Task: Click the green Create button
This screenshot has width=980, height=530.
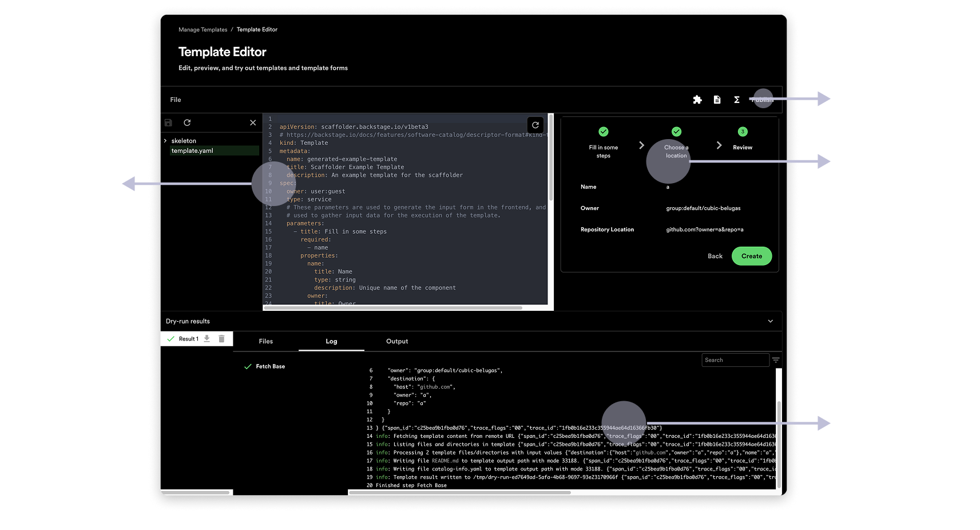Action: tap(752, 256)
